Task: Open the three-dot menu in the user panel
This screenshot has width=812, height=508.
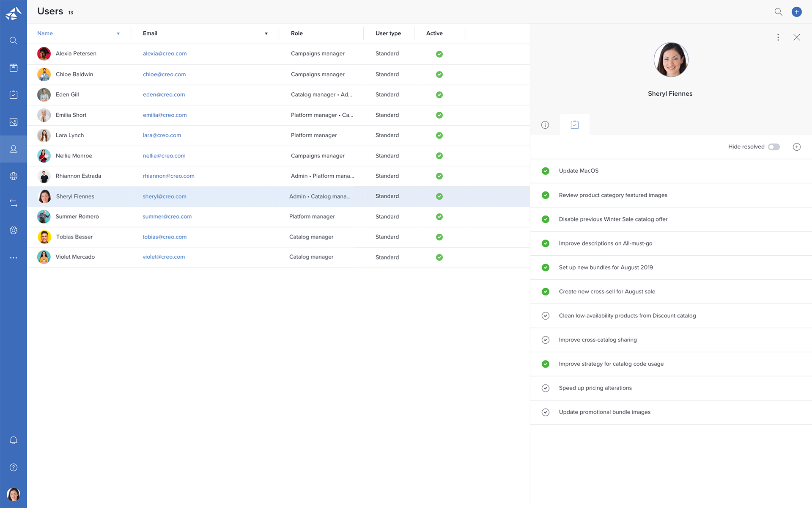Action: pyautogui.click(x=778, y=37)
